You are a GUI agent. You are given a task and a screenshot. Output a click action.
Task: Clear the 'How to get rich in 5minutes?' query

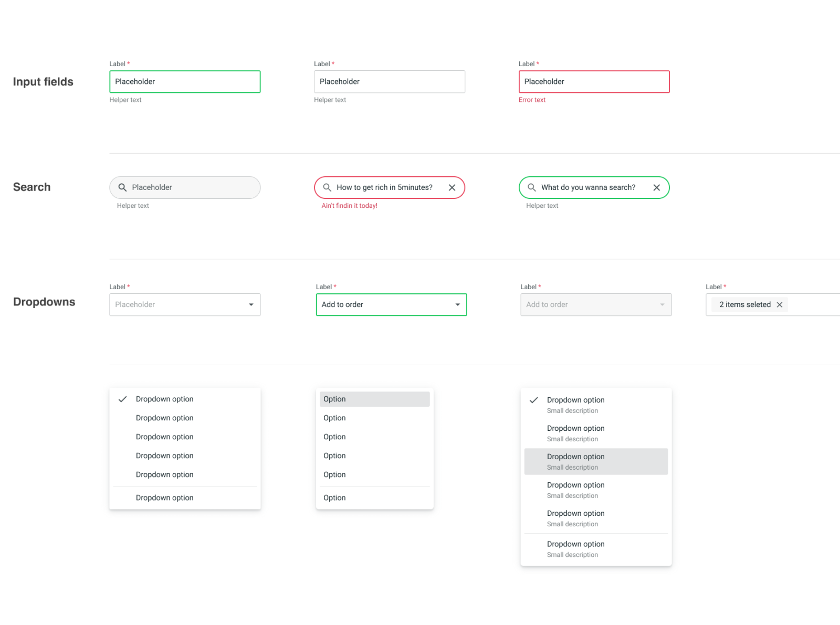point(452,187)
